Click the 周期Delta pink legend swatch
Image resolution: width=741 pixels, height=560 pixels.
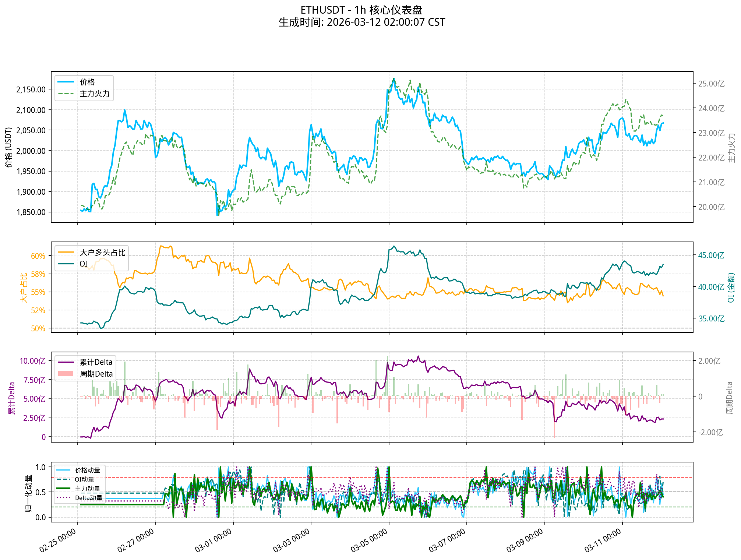(x=66, y=374)
